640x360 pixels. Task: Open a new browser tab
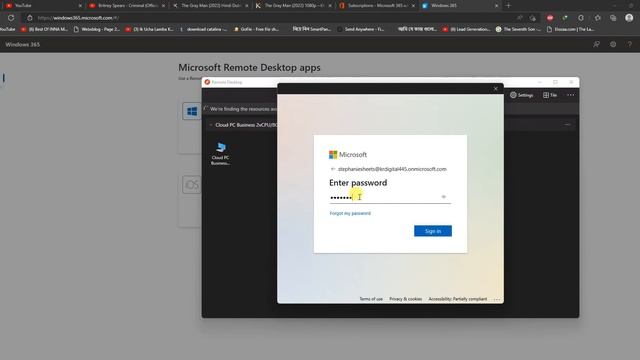pyautogui.click(x=508, y=6)
